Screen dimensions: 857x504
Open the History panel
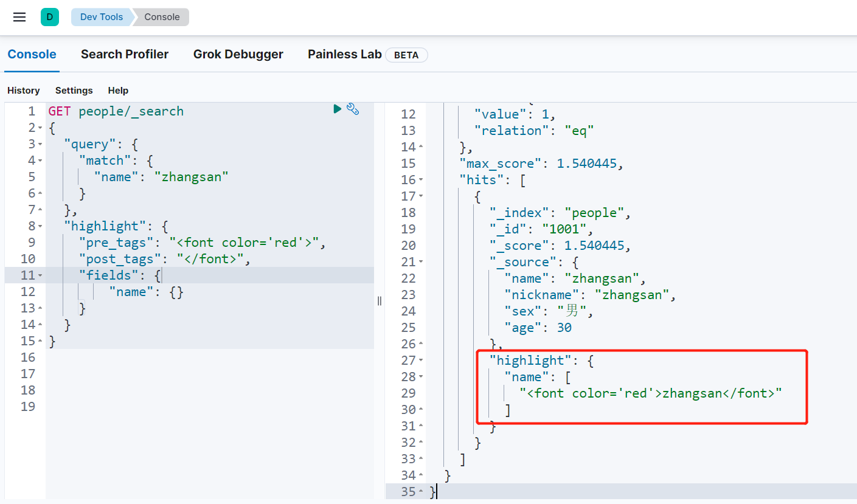coord(24,90)
